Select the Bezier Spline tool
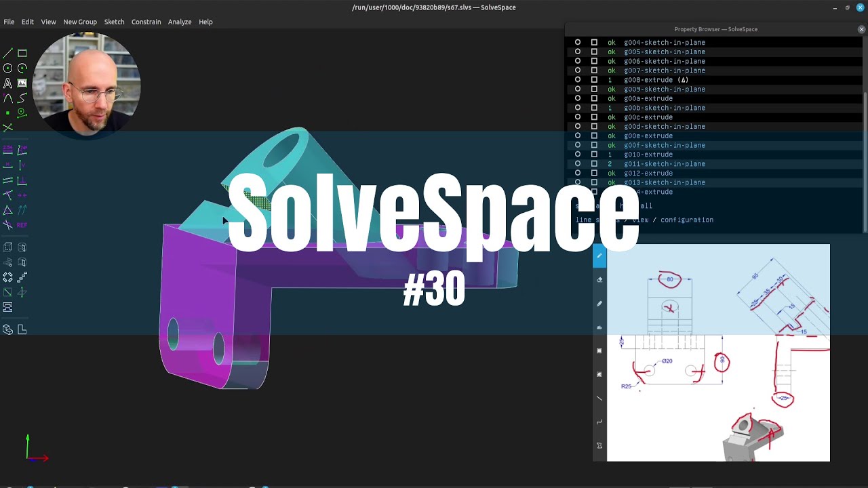The height and width of the screenshot is (488, 868). point(22,98)
